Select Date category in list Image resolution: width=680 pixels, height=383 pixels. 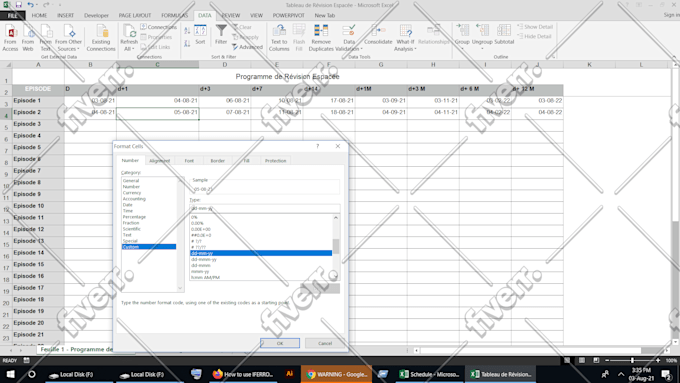click(128, 205)
